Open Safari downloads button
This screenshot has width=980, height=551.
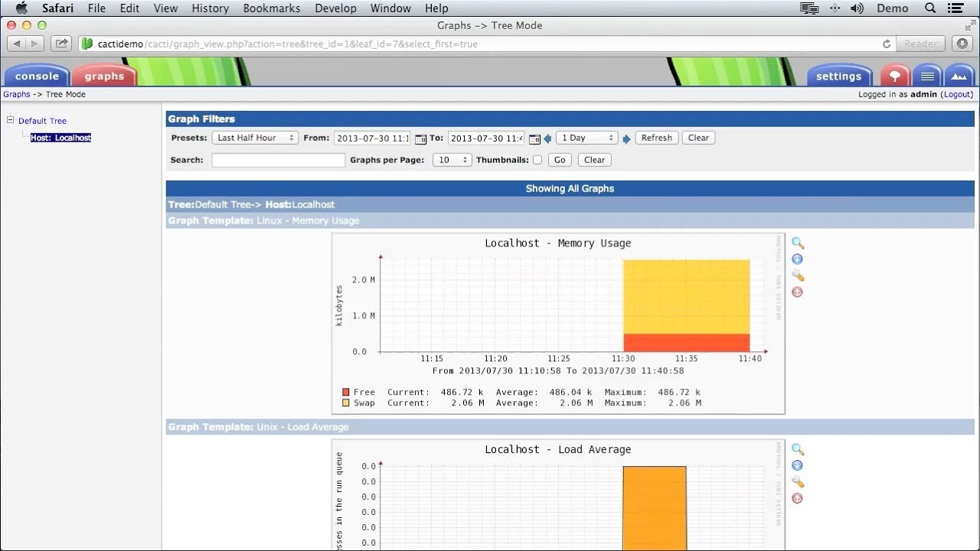[962, 44]
